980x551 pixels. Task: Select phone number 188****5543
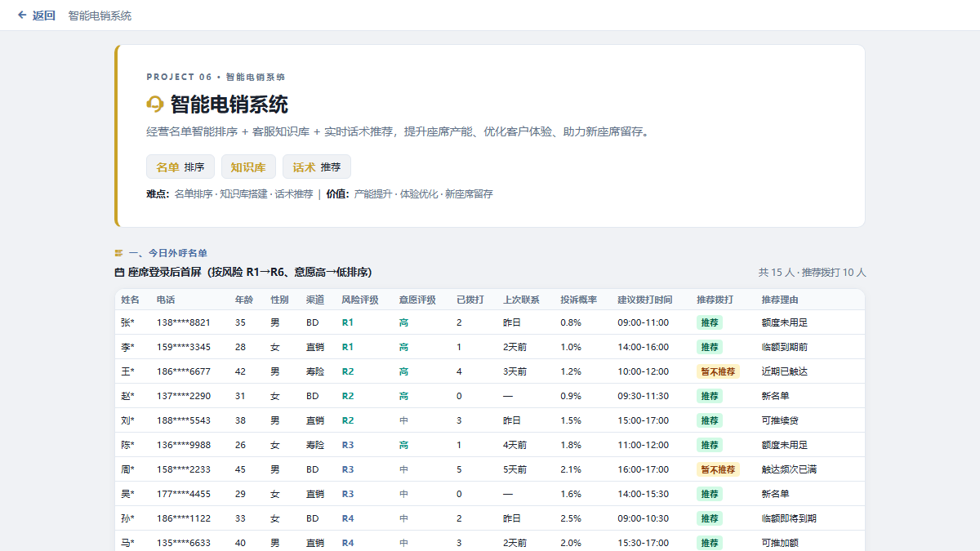(x=184, y=420)
